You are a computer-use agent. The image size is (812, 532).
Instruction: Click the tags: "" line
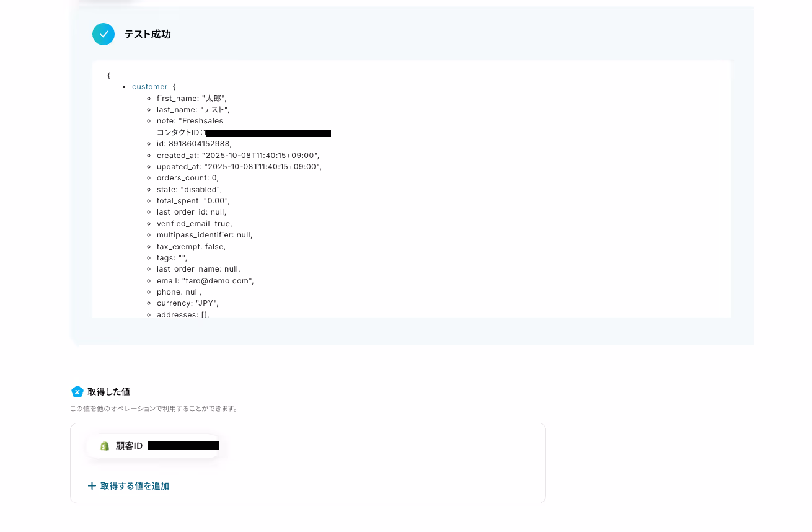[x=172, y=257]
